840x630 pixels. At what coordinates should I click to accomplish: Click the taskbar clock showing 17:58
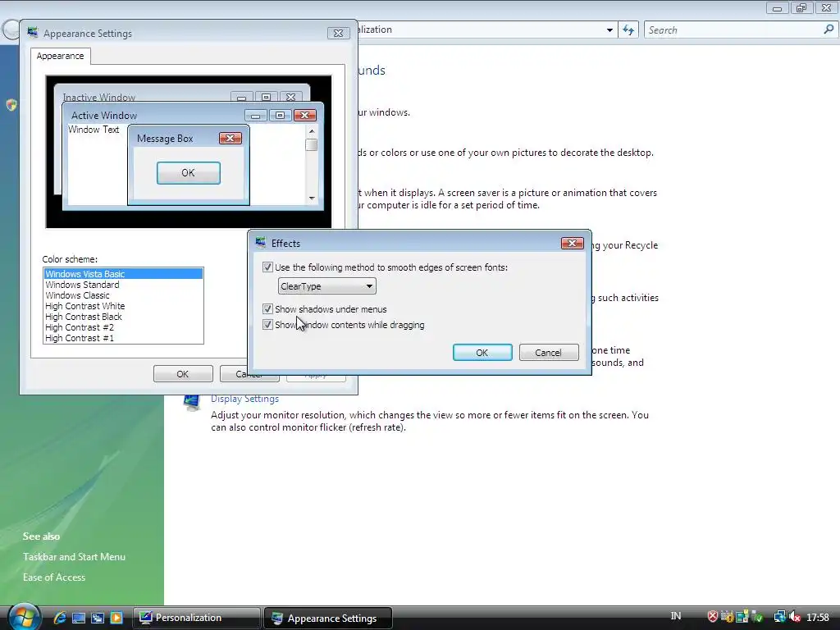pyautogui.click(x=818, y=617)
